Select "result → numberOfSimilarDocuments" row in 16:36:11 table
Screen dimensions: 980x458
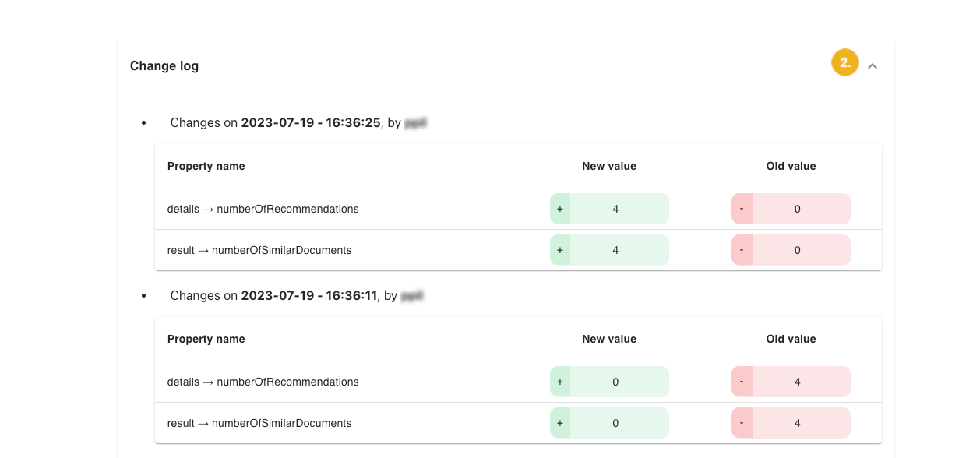(x=259, y=423)
